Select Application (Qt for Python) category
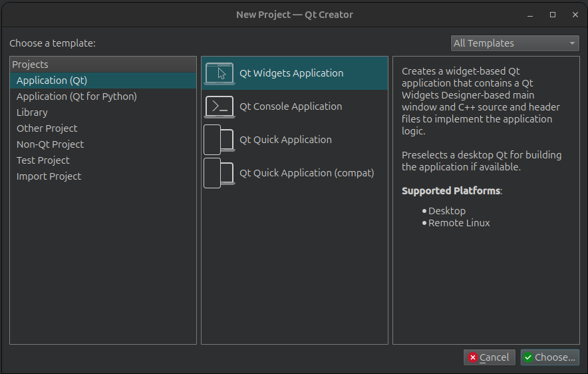 click(103, 96)
